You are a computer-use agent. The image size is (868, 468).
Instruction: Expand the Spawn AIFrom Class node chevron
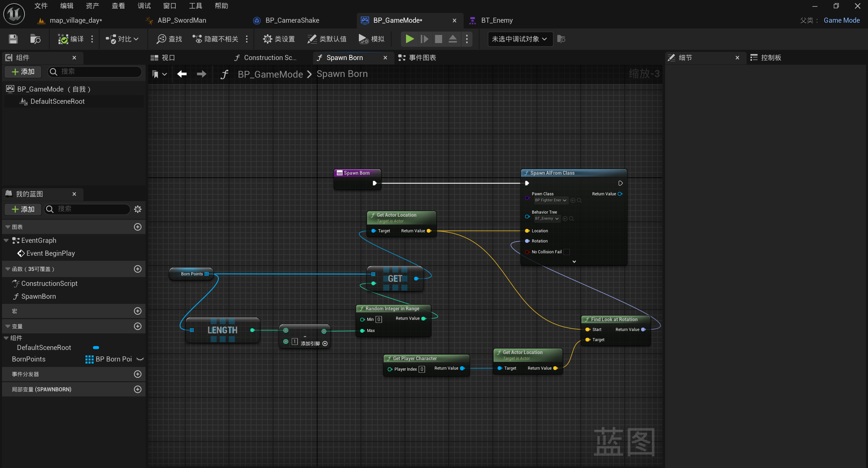[574, 261]
